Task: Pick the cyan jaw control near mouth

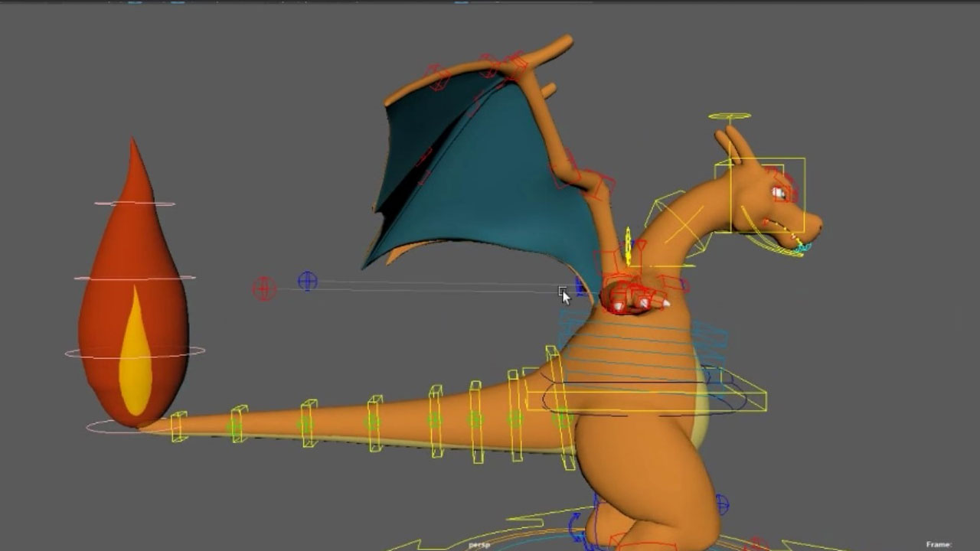Action: pos(800,247)
